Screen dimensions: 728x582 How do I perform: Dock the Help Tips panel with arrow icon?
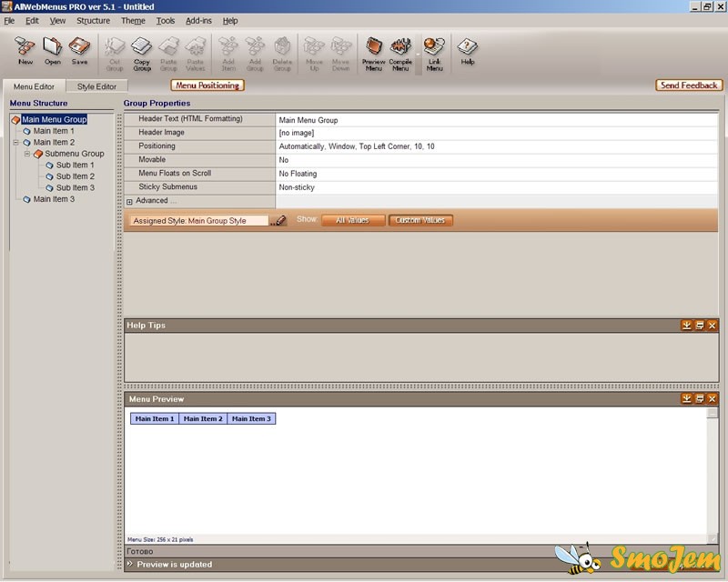(x=687, y=326)
